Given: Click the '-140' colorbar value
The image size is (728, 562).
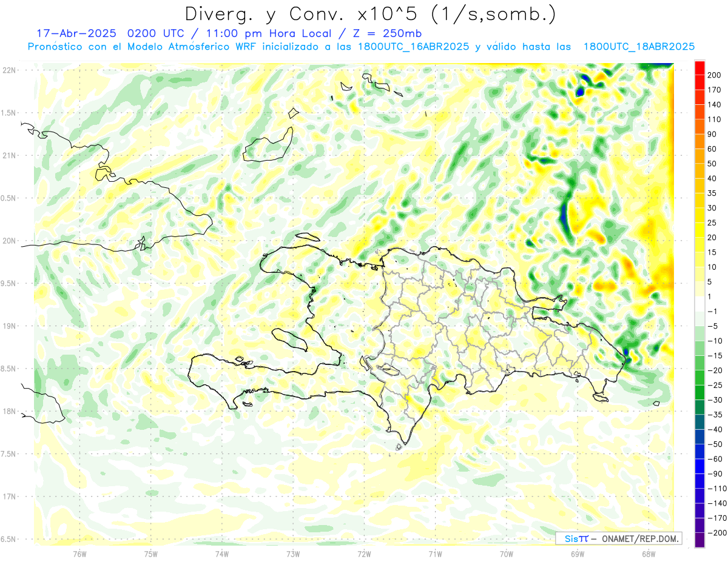Looking at the screenshot, I should [x=717, y=503].
